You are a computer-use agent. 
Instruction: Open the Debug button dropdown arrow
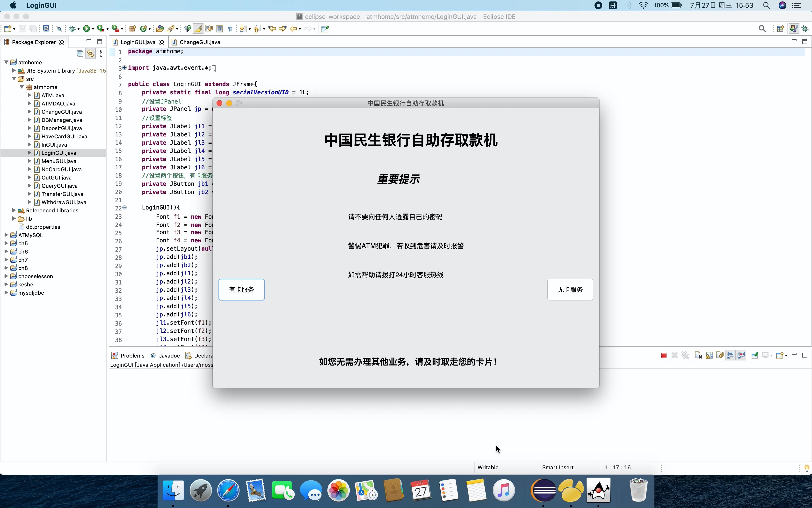click(x=79, y=29)
